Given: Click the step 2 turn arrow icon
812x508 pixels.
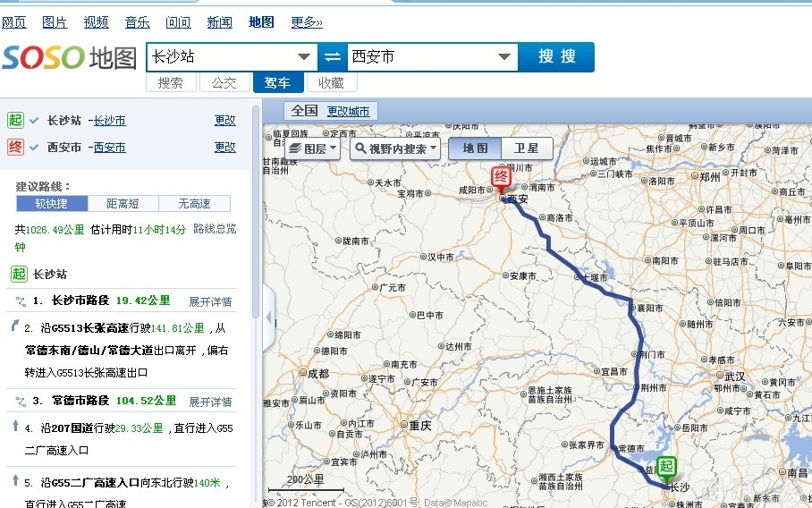Looking at the screenshot, I should pyautogui.click(x=15, y=326).
